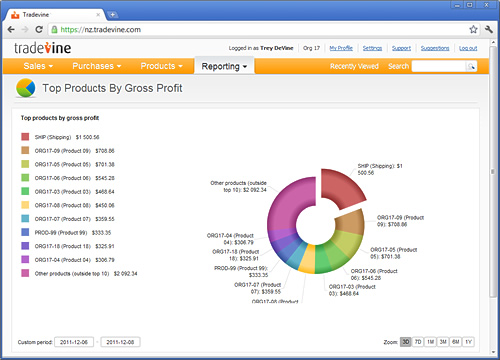The image size is (500, 360).
Task: Click the ORG17-05 olive legend swatch
Action: pos(25,164)
